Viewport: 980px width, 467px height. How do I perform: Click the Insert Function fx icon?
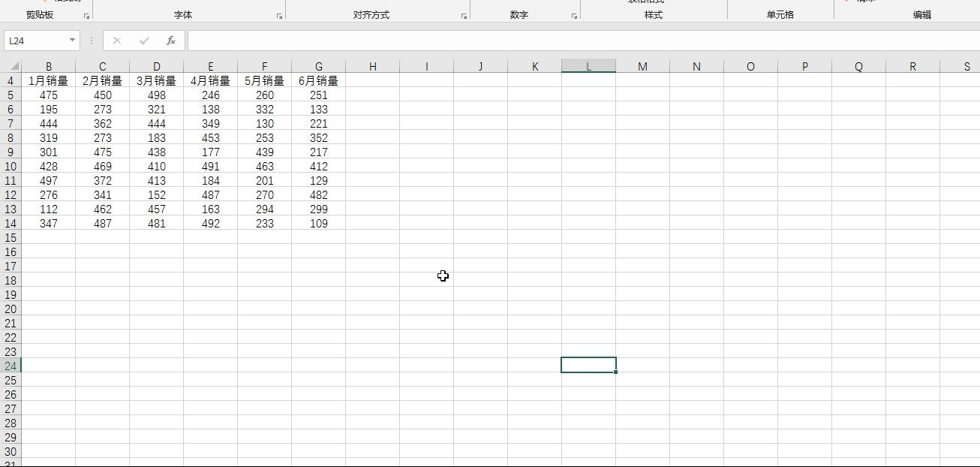[x=170, y=41]
